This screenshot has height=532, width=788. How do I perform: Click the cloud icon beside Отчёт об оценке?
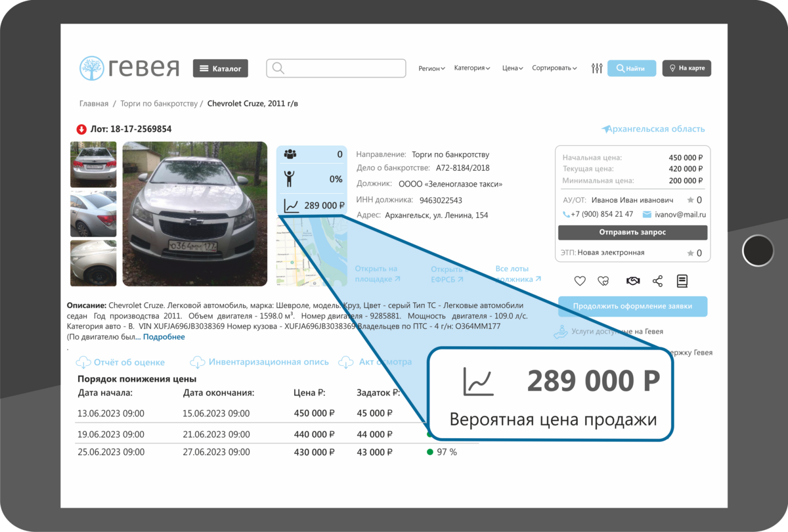pyautogui.click(x=83, y=363)
